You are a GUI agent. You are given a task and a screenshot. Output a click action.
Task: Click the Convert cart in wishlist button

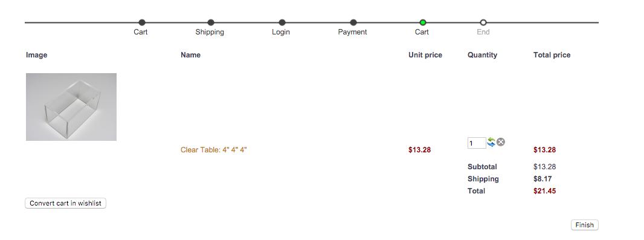[x=66, y=203]
